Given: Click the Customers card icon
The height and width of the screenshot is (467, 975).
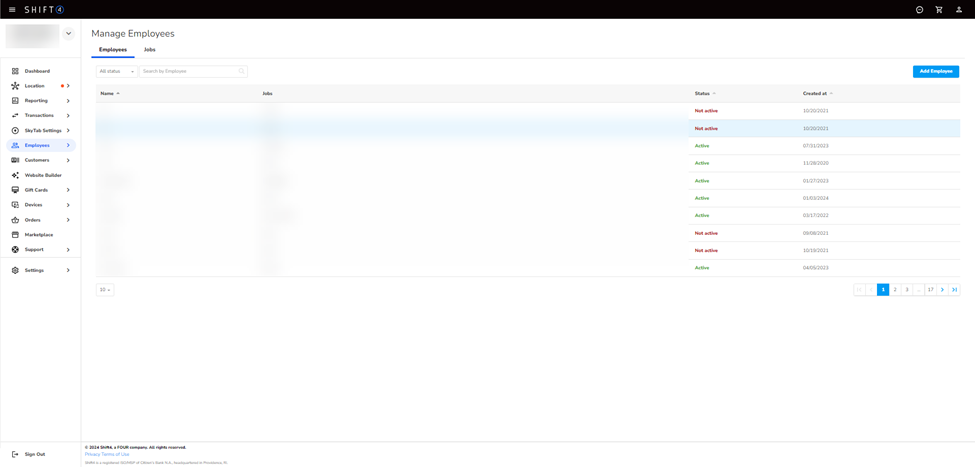Looking at the screenshot, I should pos(16,160).
